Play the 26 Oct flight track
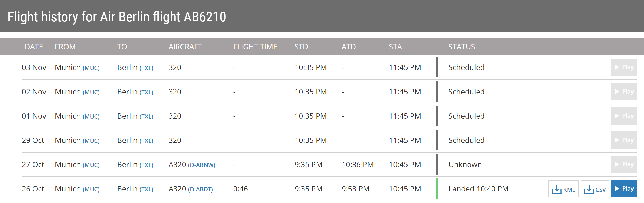 point(624,189)
